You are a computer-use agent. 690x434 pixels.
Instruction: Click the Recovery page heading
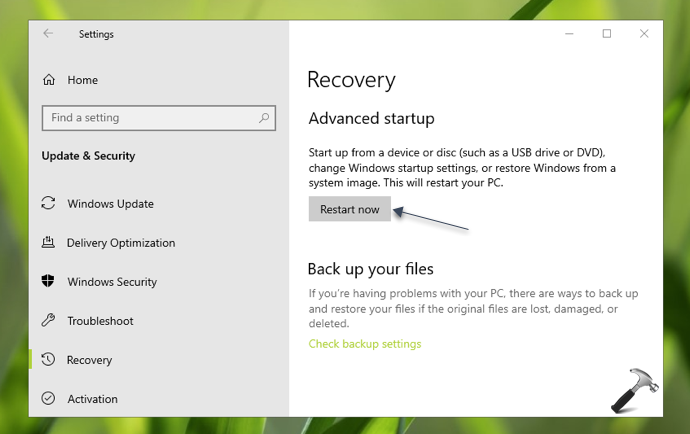coord(351,80)
